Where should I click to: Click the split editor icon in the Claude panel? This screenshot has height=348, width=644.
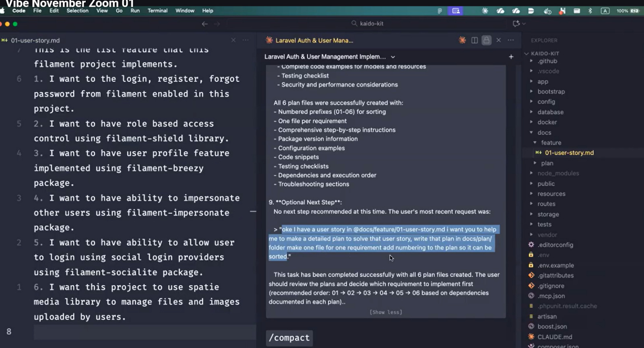point(475,40)
